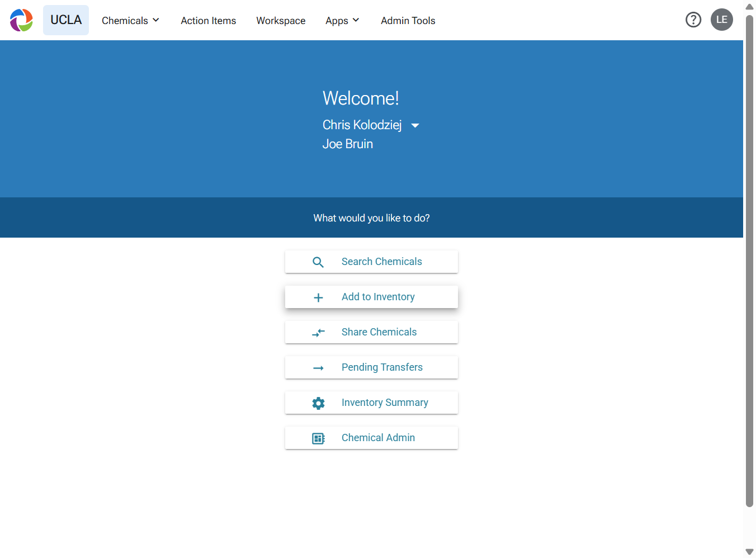Screen dimensions: 756x558
Task: Click the 'What would you like to do?' text
Action: tap(371, 218)
